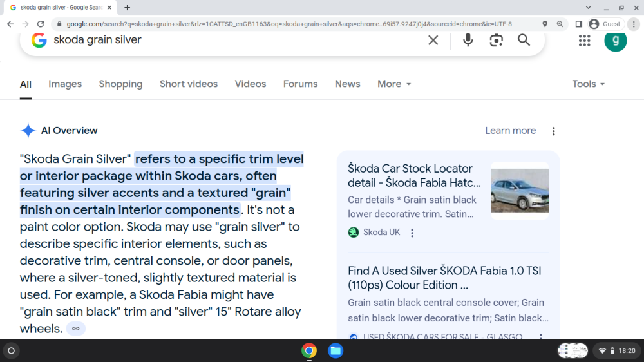Click the address bar URL
The height and width of the screenshot is (362, 644).
289,24
